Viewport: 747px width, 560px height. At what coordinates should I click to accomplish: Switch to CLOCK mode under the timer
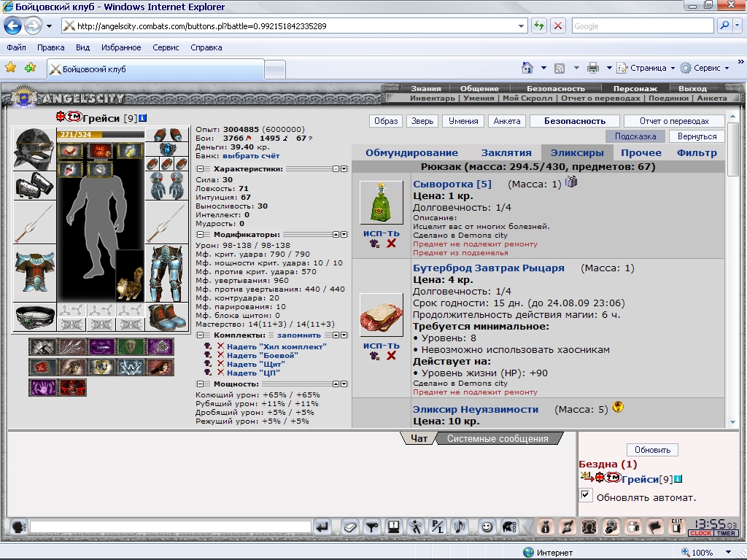click(x=700, y=533)
